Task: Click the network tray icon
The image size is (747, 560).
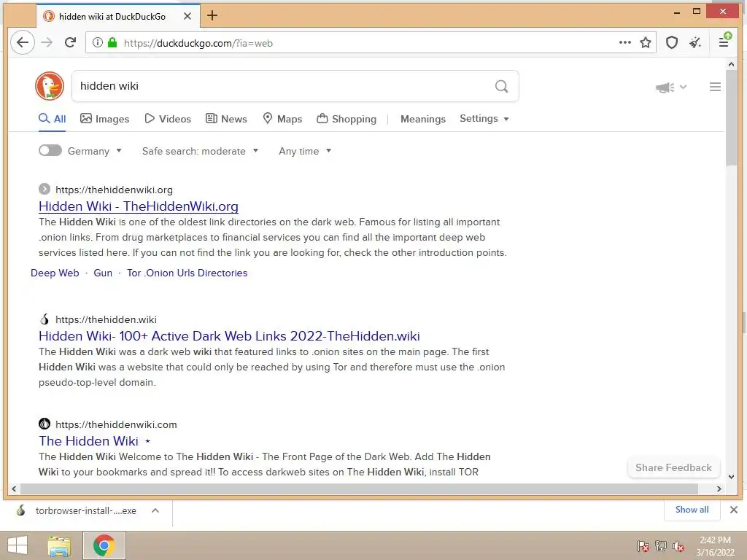Action: [661, 546]
